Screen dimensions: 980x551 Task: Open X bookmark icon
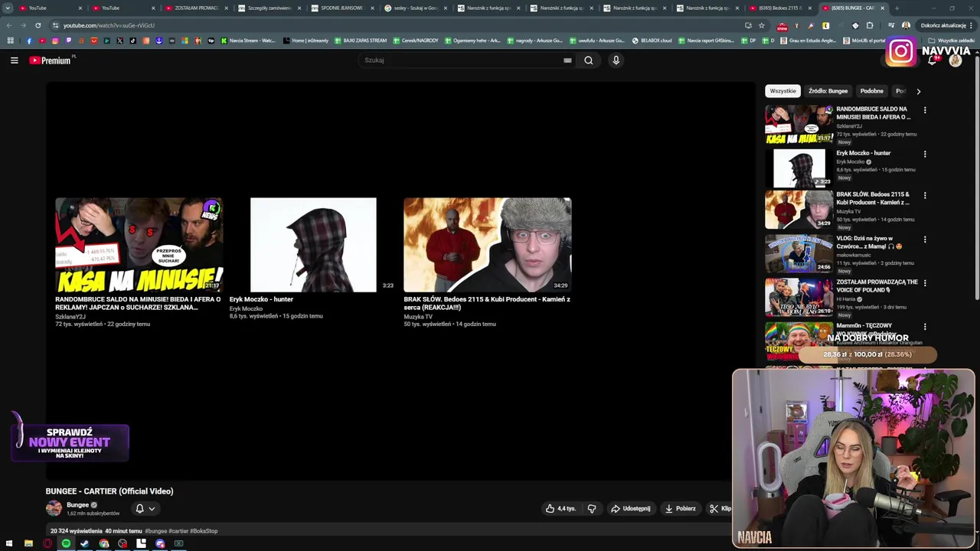[119, 41]
